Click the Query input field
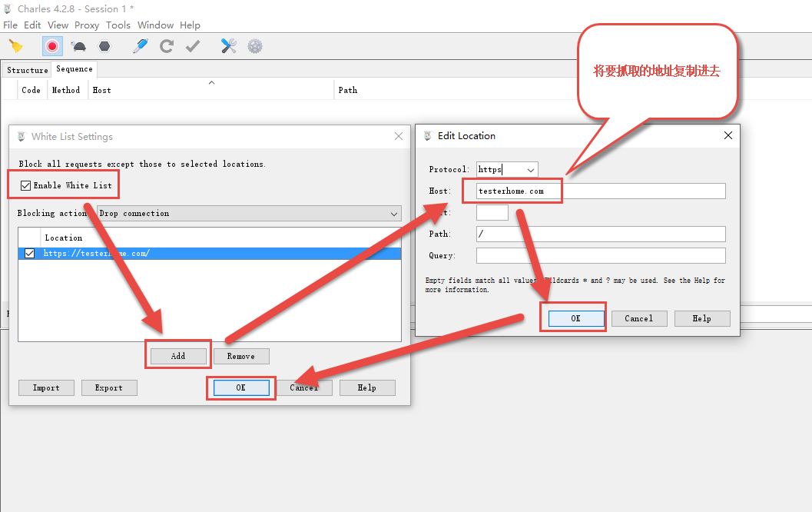812x512 pixels. coord(601,255)
